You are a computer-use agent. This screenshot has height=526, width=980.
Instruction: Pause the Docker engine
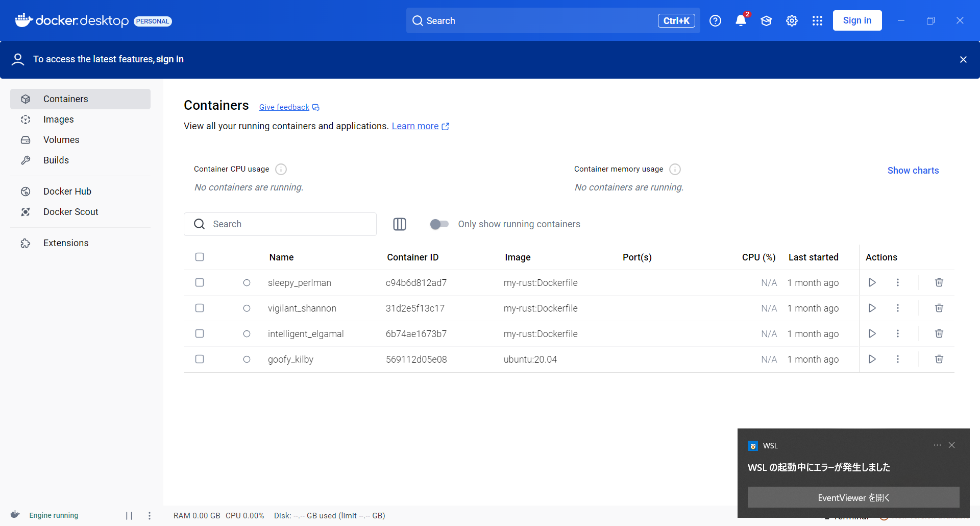(129, 516)
